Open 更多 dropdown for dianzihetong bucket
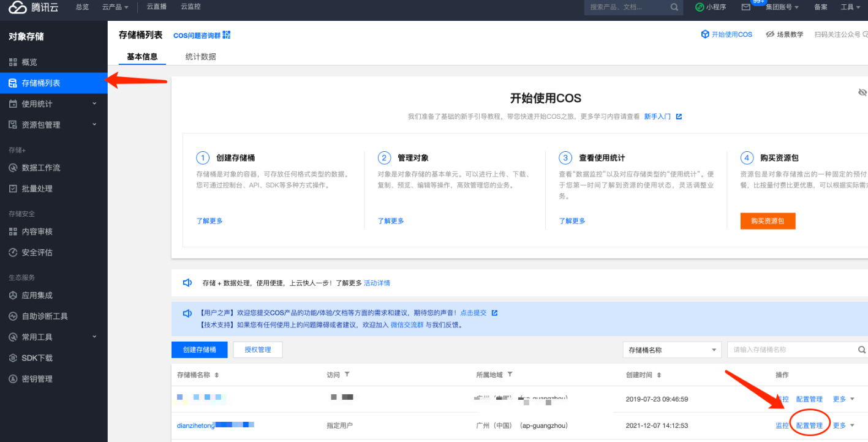The image size is (868, 442). [x=843, y=425]
